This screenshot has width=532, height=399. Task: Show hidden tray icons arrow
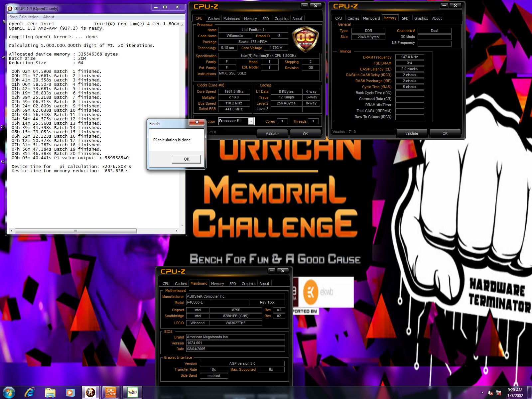(x=482, y=393)
